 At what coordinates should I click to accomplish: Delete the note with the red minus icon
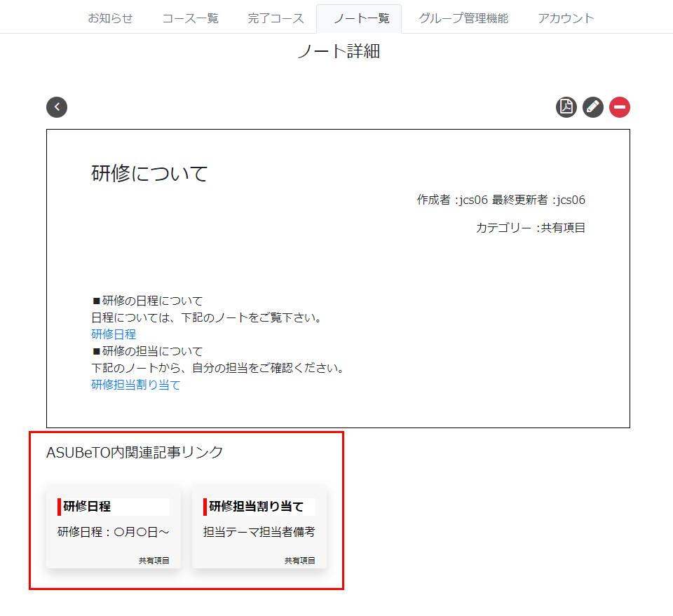pyautogui.click(x=620, y=107)
